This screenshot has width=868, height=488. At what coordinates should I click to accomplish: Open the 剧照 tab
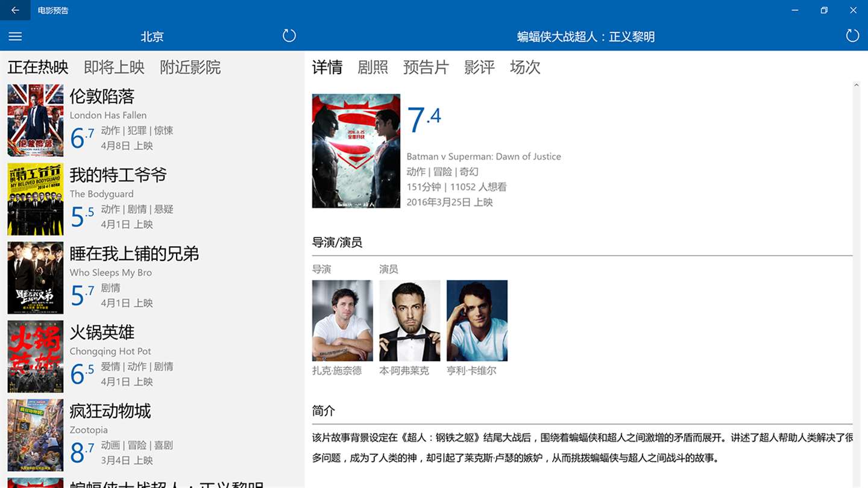[x=373, y=67]
